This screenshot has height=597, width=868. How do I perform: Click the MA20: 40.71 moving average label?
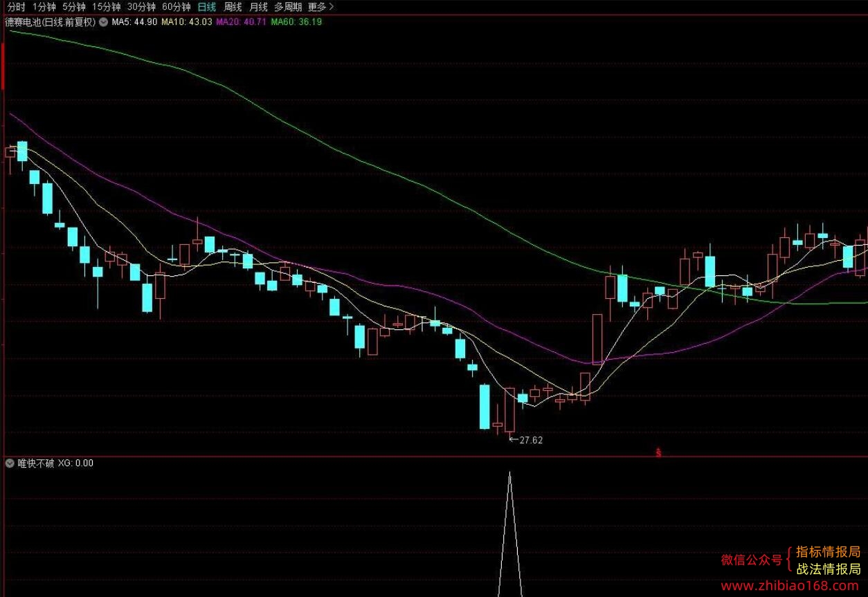click(x=242, y=22)
